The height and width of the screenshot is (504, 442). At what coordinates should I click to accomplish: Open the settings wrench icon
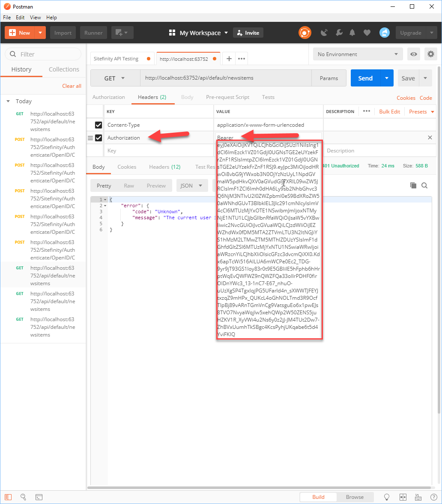coord(339,33)
